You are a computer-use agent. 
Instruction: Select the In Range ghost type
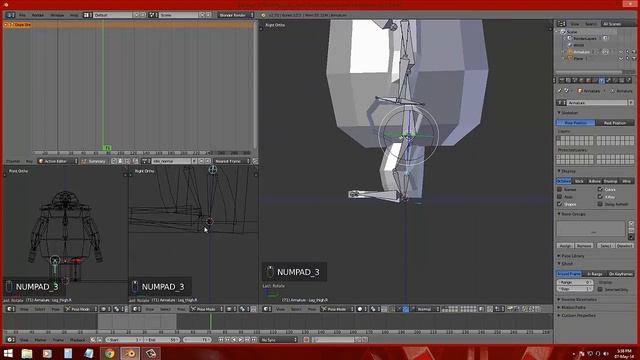[595, 274]
